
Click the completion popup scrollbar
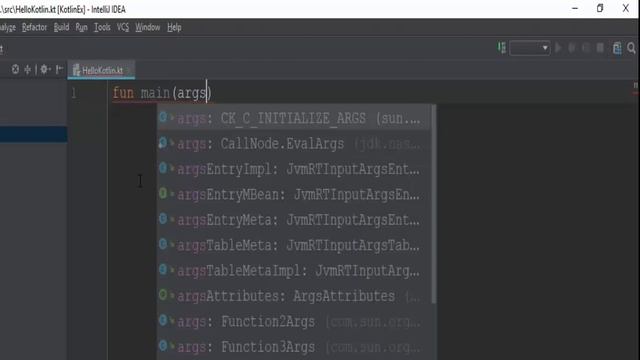(433, 204)
